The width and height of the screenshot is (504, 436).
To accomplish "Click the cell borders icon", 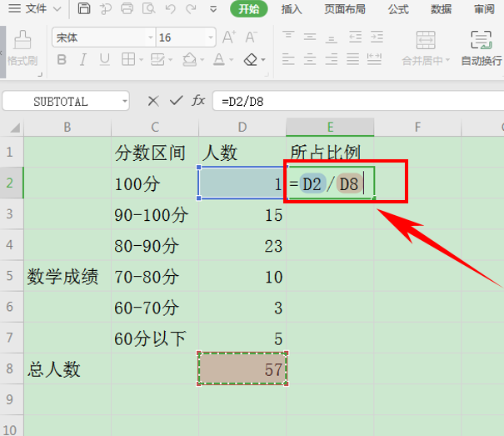I will coord(128,59).
